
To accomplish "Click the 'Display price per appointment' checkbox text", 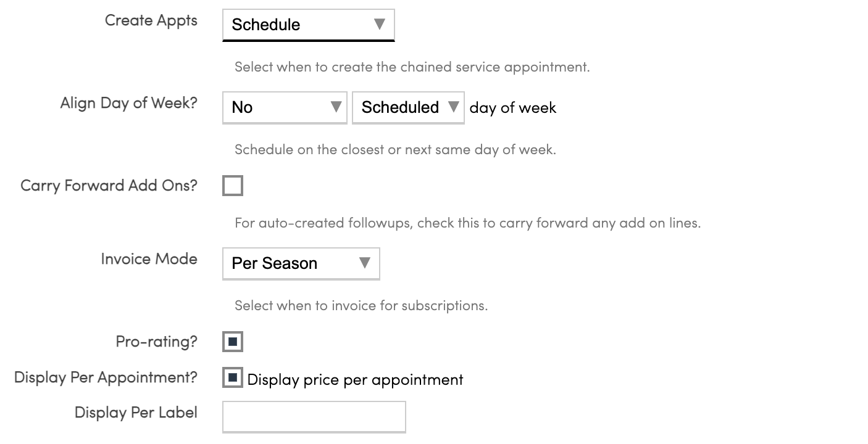I will (355, 379).
